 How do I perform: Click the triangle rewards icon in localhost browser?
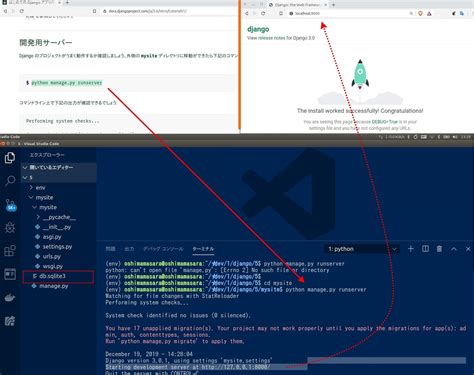[429, 13]
